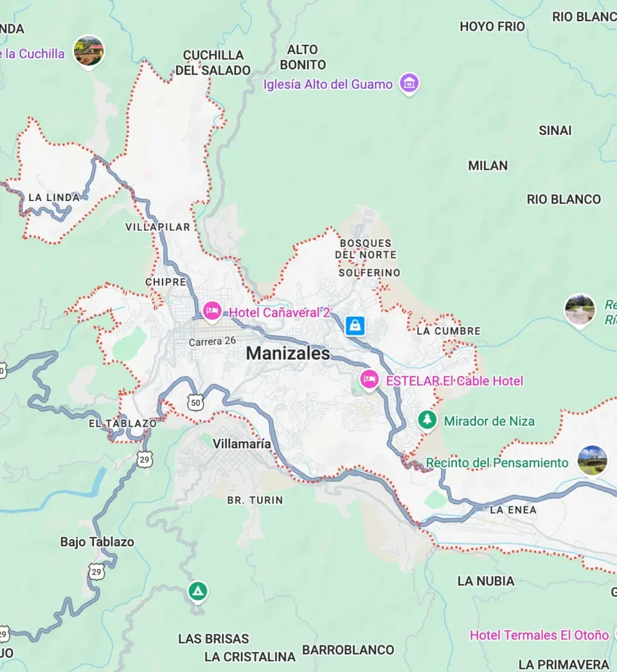The image size is (617, 672).
Task: Click the ESTELAR El Cable Hotel bed icon
Action: click(369, 380)
